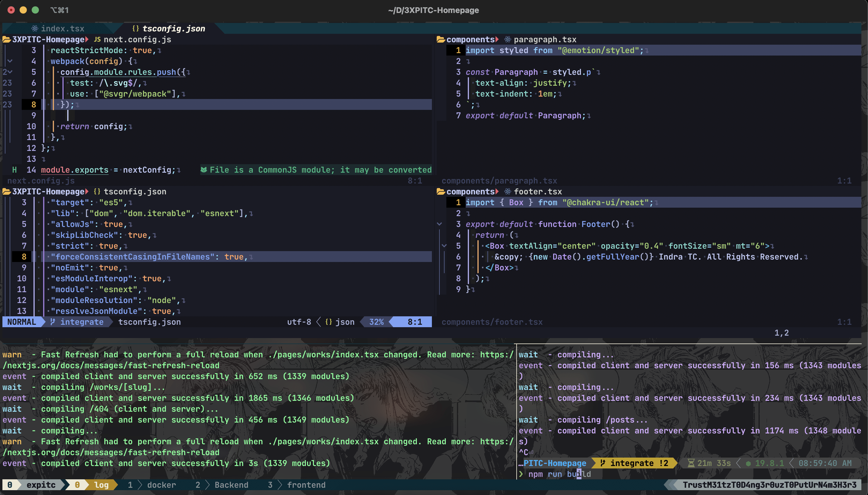Click the components/paragraph.tsx statusline label
The image size is (868, 495).
pyautogui.click(x=499, y=180)
